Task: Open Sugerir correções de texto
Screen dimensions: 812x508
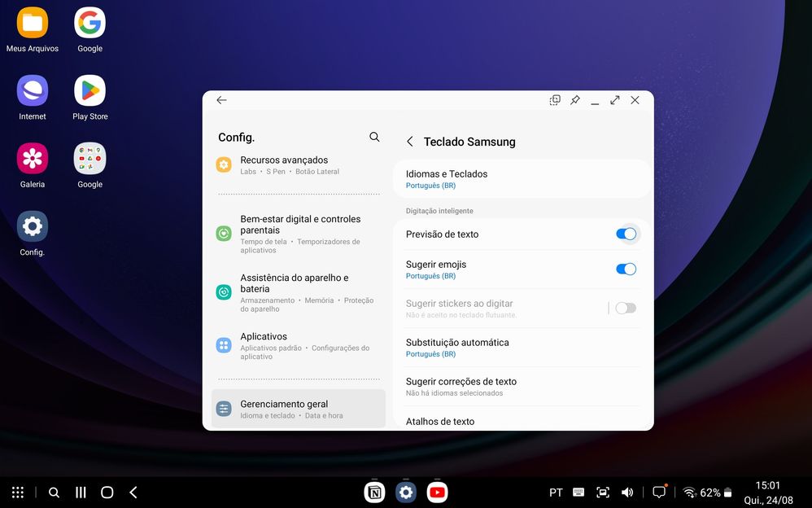Action: pyautogui.click(x=522, y=387)
